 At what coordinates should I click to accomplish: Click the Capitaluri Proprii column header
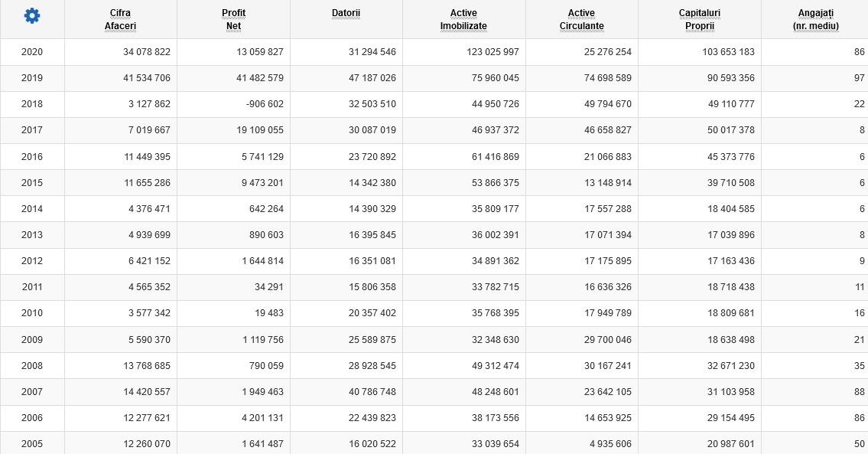click(x=700, y=19)
